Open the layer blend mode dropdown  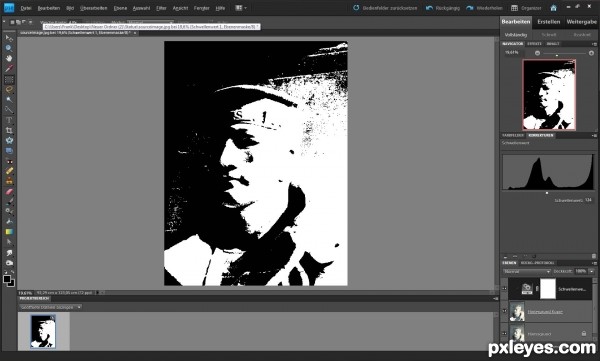527,271
